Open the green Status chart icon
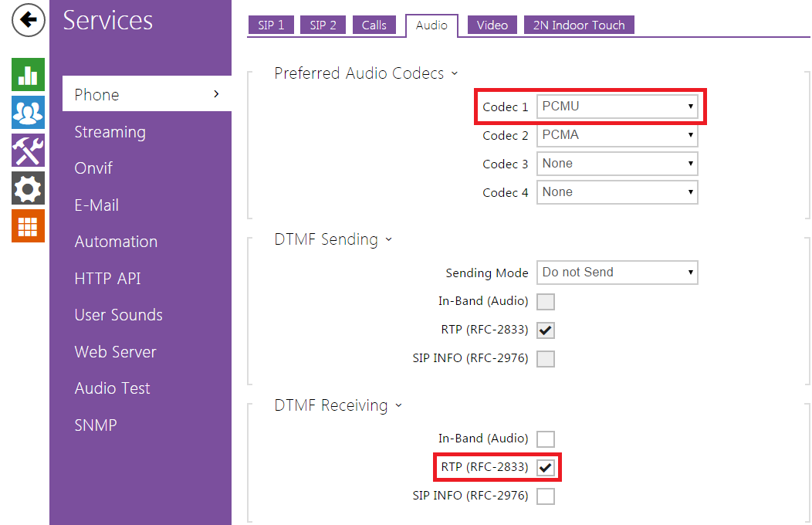Image resolution: width=812 pixels, height=525 pixels. click(28, 75)
